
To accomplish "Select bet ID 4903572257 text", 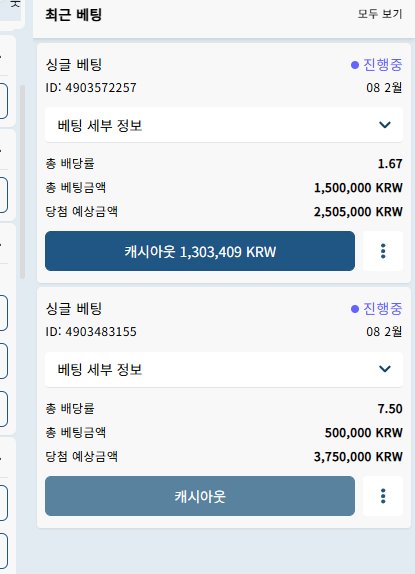I will click(x=91, y=88).
